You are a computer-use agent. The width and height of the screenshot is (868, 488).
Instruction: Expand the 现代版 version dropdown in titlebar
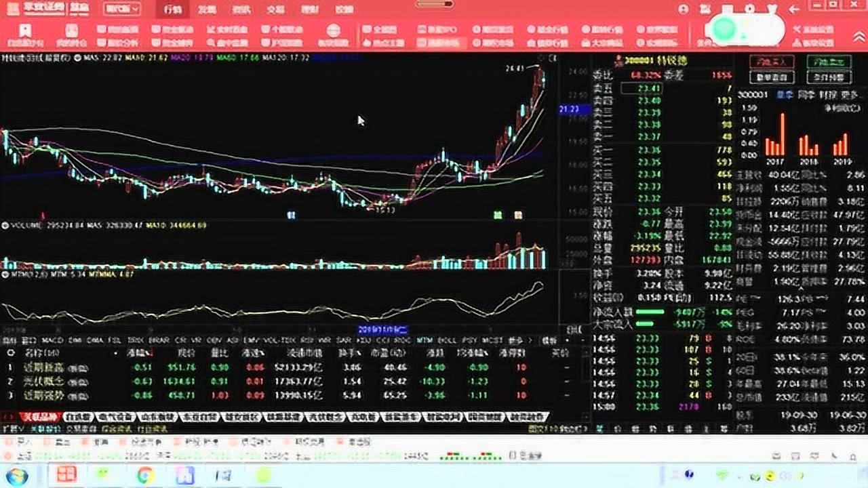pyautogui.click(x=123, y=8)
